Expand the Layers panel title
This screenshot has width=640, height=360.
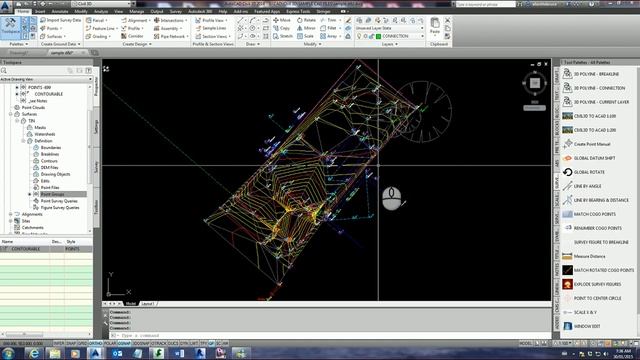(389, 44)
